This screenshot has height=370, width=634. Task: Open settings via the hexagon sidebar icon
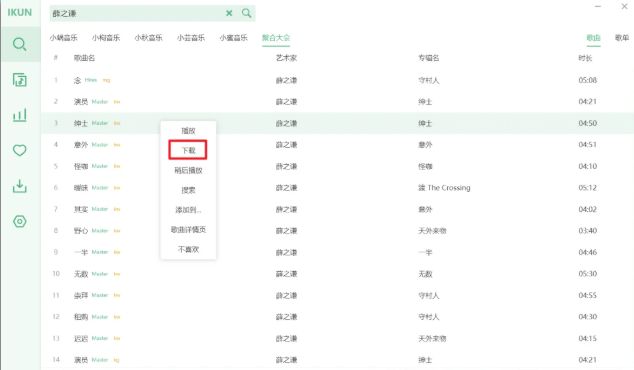pyautogui.click(x=20, y=221)
